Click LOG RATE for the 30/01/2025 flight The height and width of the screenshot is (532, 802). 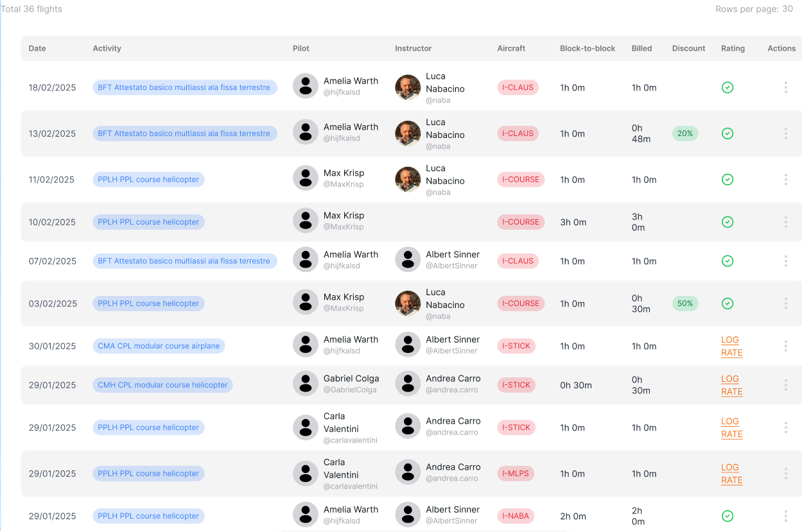click(731, 346)
